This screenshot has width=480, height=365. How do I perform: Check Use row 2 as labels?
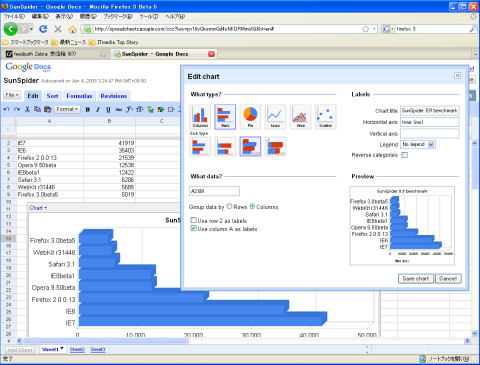[x=193, y=220]
